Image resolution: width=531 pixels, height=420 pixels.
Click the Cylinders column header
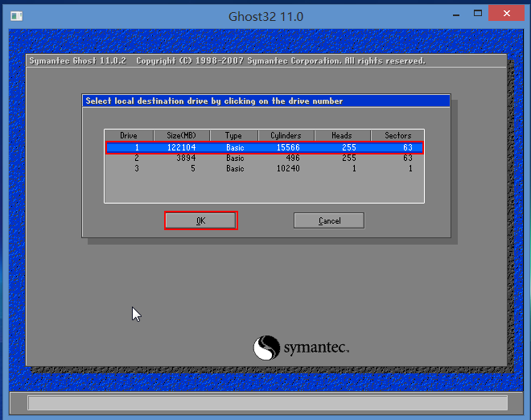coord(286,135)
